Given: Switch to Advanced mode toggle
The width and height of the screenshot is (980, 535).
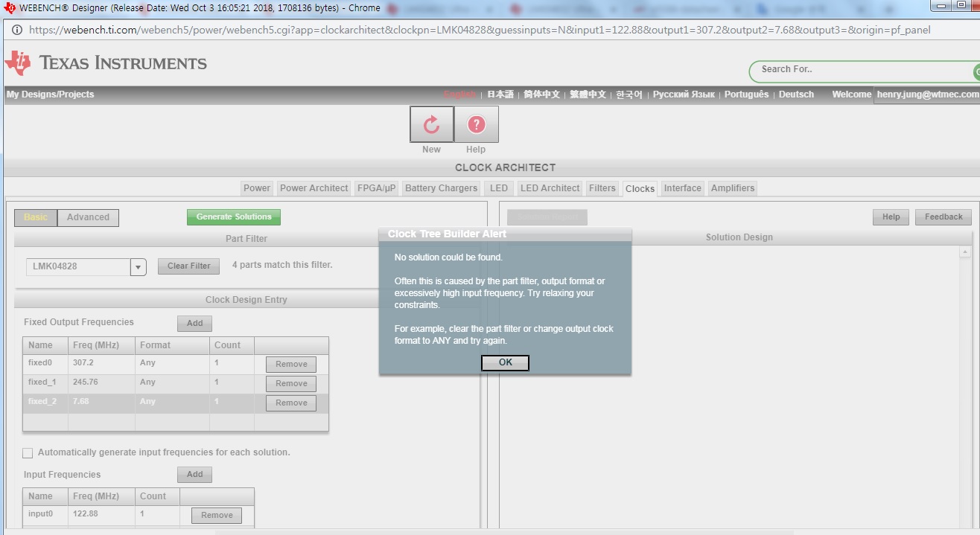Looking at the screenshot, I should click(88, 217).
